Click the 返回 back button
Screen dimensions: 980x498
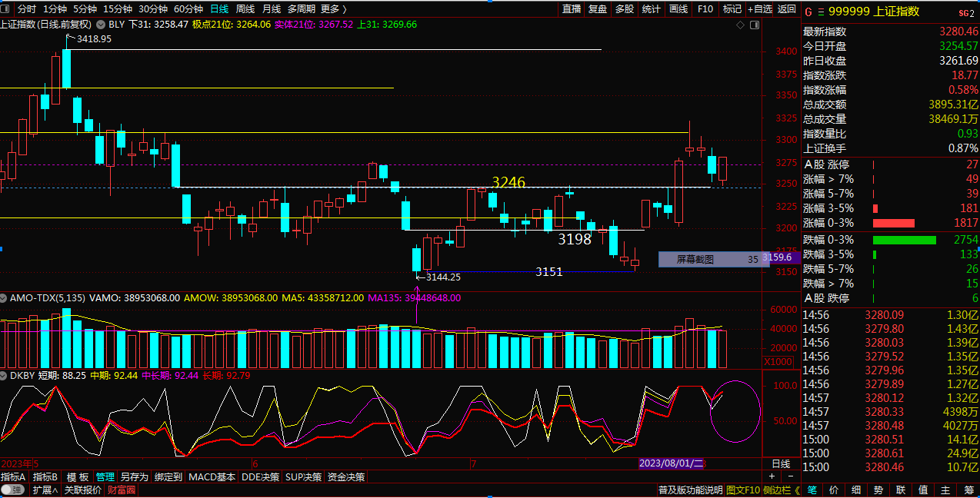click(787, 9)
